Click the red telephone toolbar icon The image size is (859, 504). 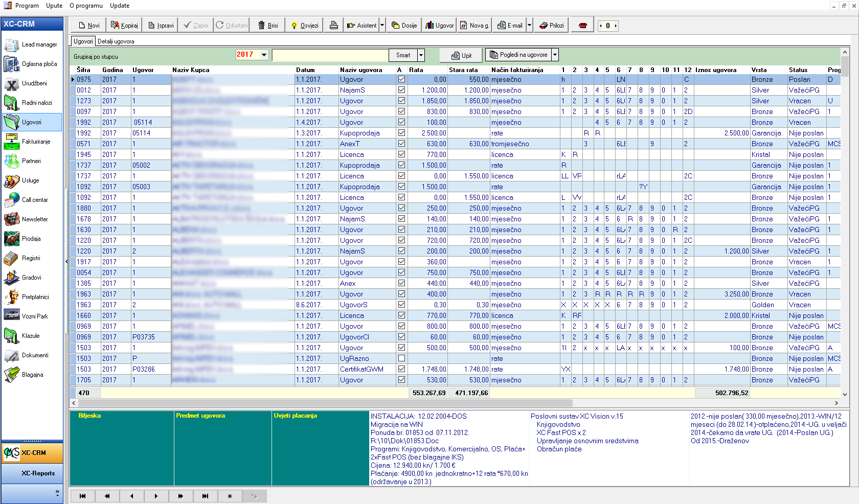[582, 25]
